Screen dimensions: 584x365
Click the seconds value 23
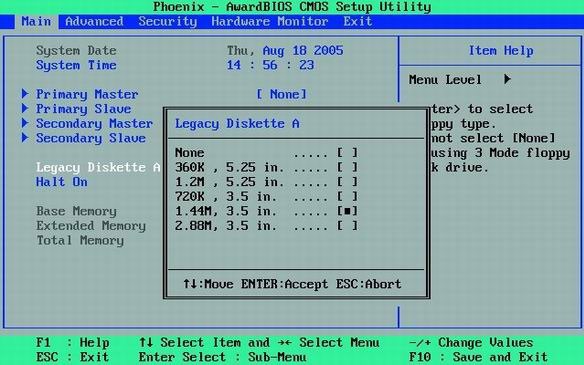tap(307, 65)
